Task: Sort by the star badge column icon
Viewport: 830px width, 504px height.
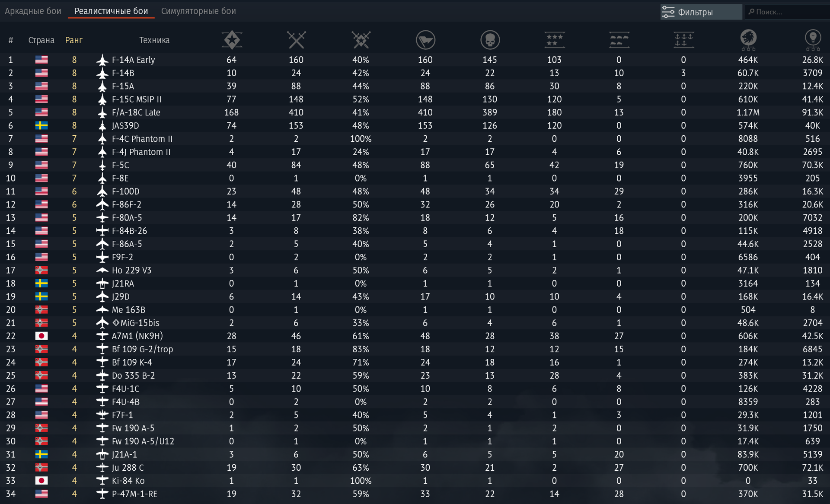Action: tap(232, 40)
